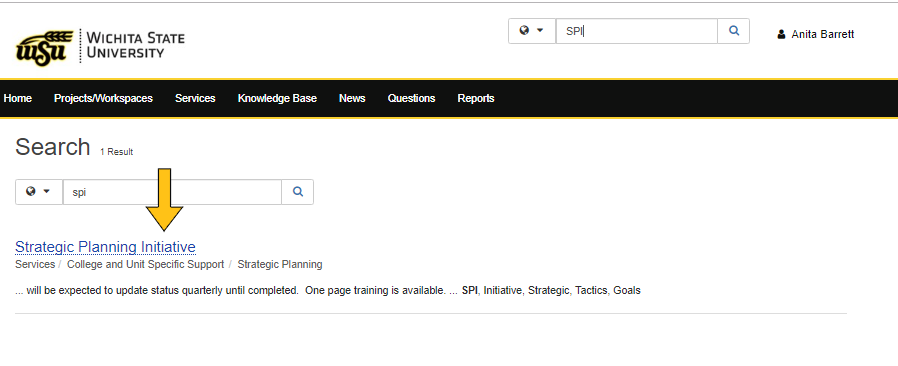Click the user icon next to Anita Barrett
The width and height of the screenshot is (898, 366).
(x=781, y=34)
